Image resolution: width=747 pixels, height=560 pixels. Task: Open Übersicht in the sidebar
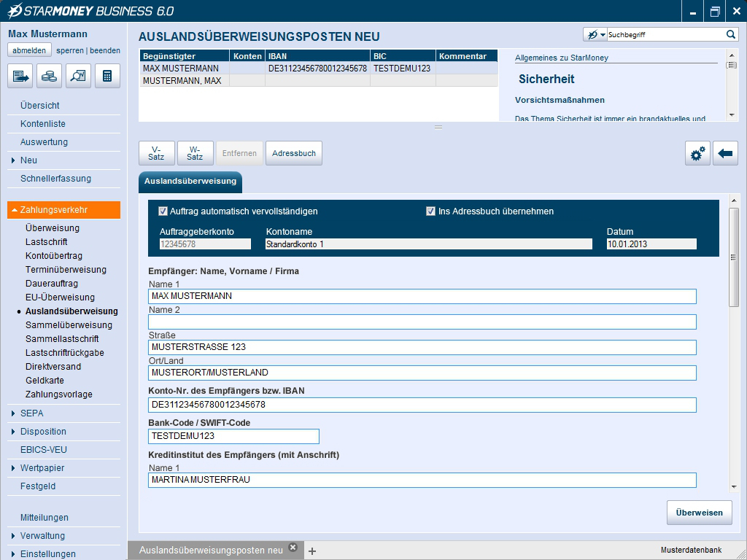point(40,105)
